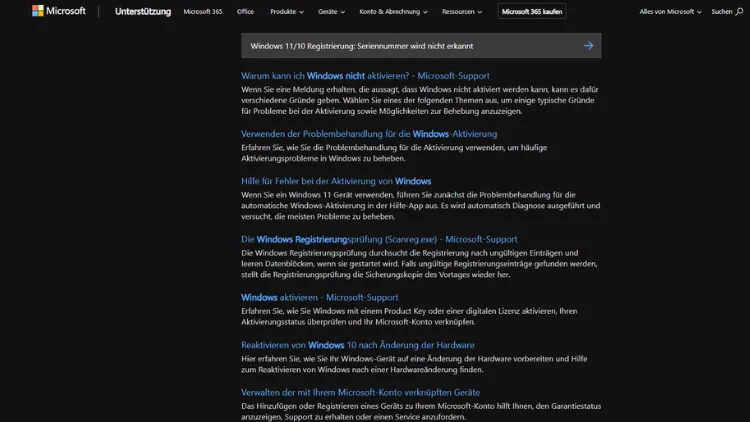Open Microsoft 365 menu item
This screenshot has height=422, width=750.
[203, 11]
